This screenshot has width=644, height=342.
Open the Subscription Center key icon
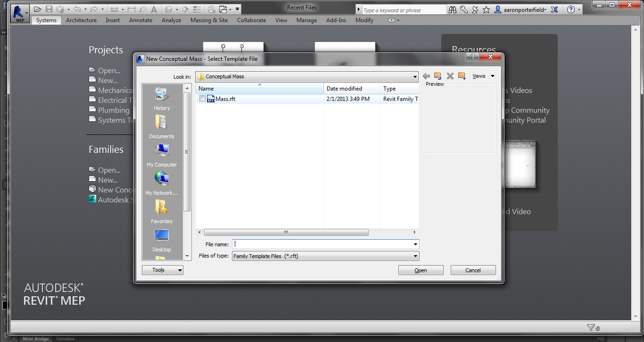pyautogui.click(x=464, y=9)
